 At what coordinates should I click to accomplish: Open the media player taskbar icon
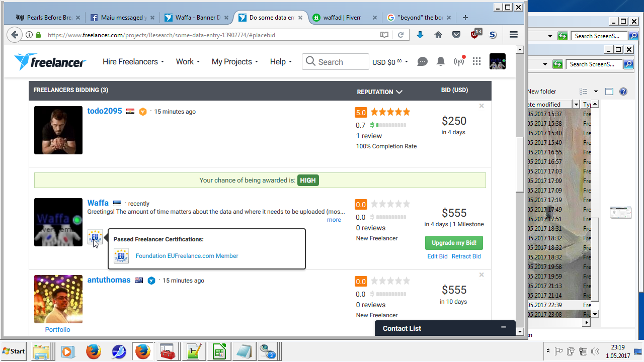(68, 351)
